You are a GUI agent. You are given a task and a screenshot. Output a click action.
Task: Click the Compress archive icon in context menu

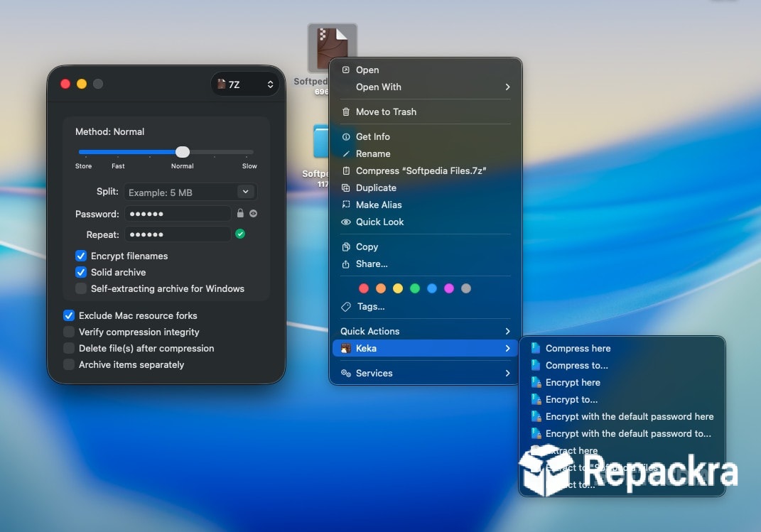coord(345,170)
